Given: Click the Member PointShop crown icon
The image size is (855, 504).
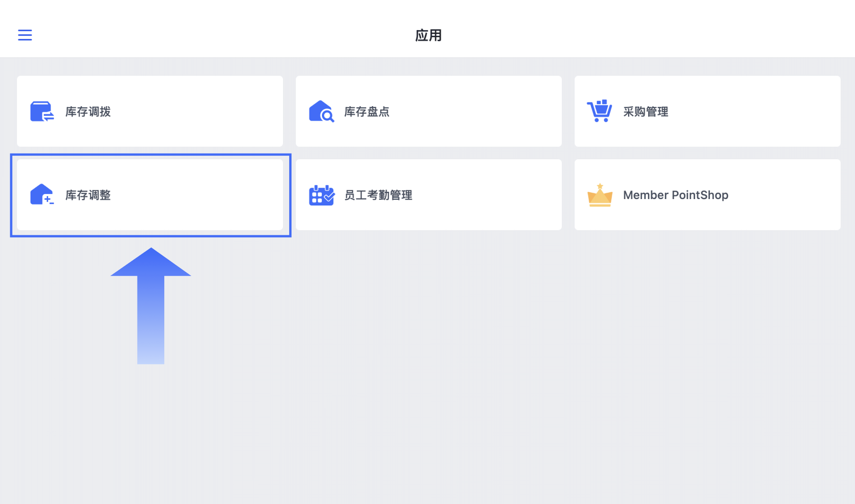Looking at the screenshot, I should tap(600, 195).
